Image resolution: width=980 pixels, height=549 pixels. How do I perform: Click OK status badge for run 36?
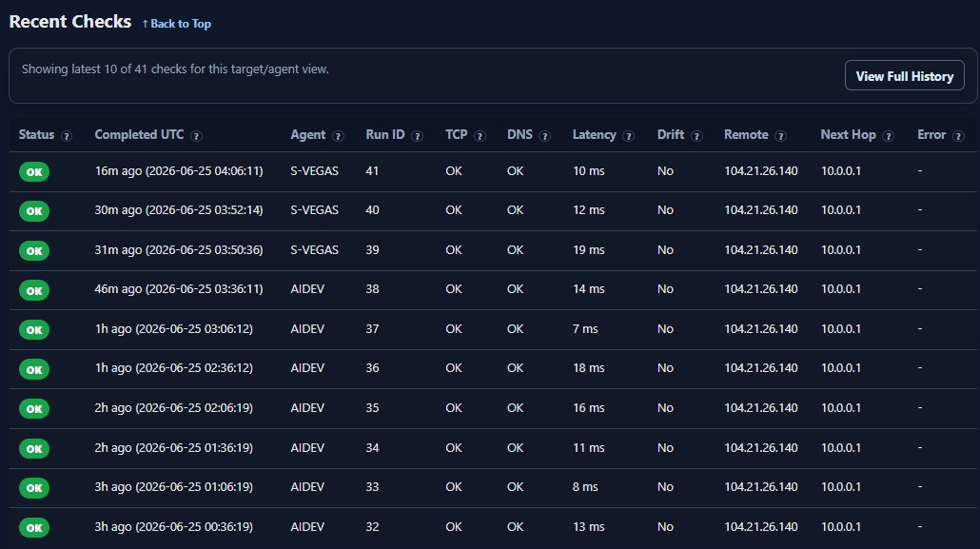click(x=34, y=369)
